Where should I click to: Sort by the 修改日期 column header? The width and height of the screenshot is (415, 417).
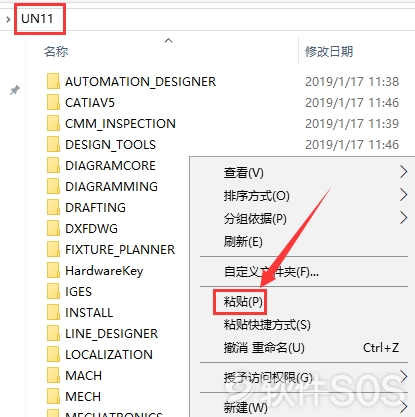(x=329, y=52)
